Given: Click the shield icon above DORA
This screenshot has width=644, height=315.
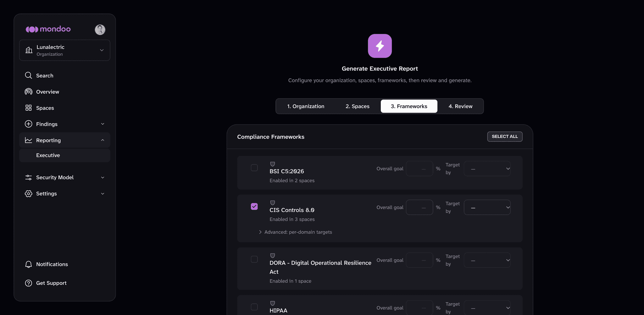Looking at the screenshot, I should [273, 256].
